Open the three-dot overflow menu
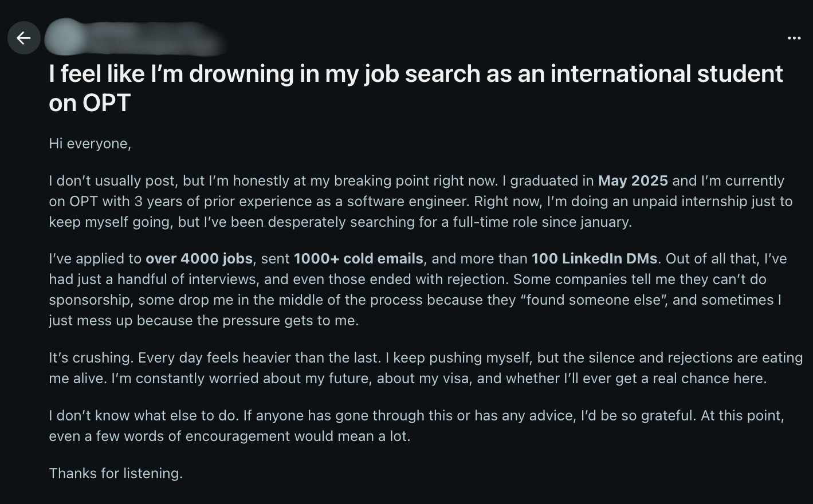Image resolution: width=813 pixels, height=504 pixels. tap(794, 38)
